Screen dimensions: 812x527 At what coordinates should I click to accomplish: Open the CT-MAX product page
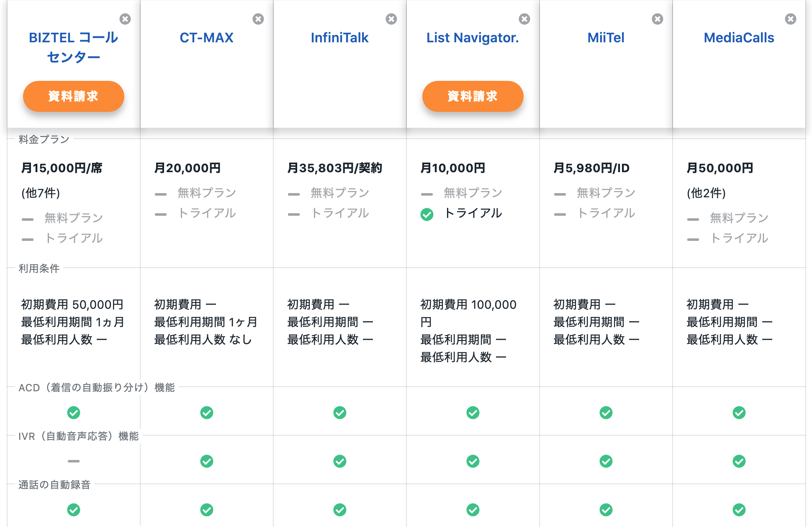coord(207,38)
